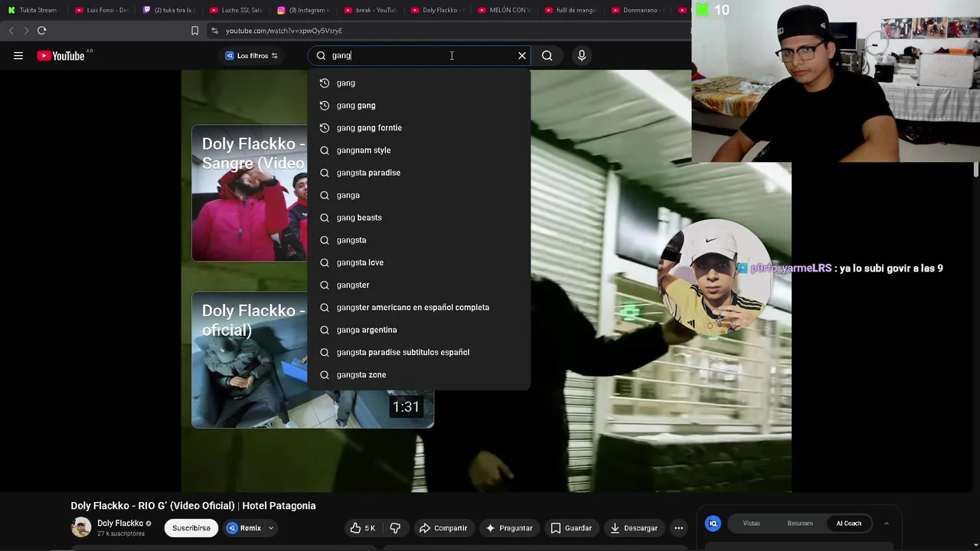Open 'Los filtros' filter options
The width and height of the screenshot is (980, 551).
(x=252, y=56)
